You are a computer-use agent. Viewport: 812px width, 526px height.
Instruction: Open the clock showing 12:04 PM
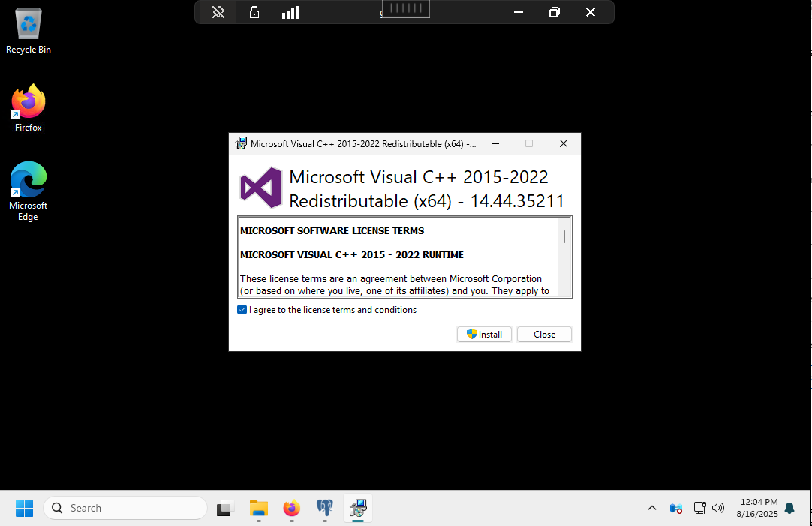pos(758,508)
